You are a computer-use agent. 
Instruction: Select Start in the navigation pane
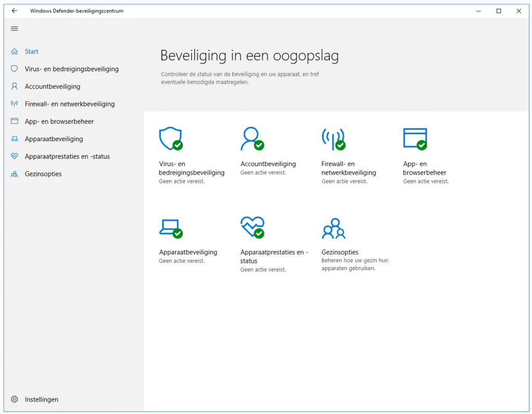[x=31, y=51]
